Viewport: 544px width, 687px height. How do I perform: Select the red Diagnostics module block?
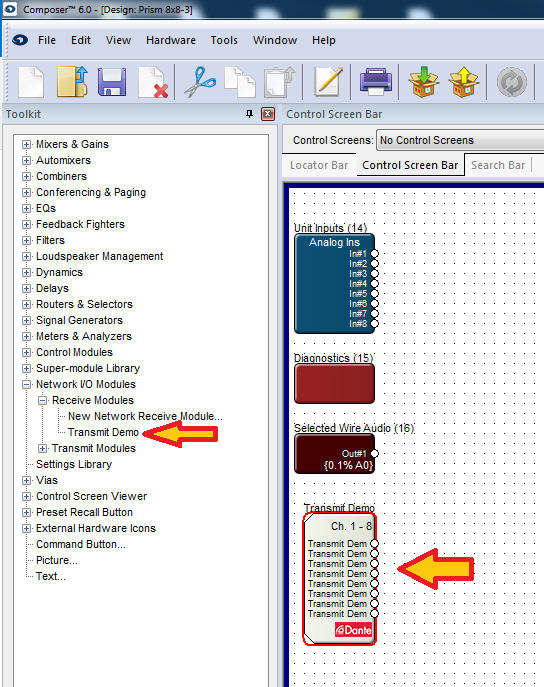[334, 383]
